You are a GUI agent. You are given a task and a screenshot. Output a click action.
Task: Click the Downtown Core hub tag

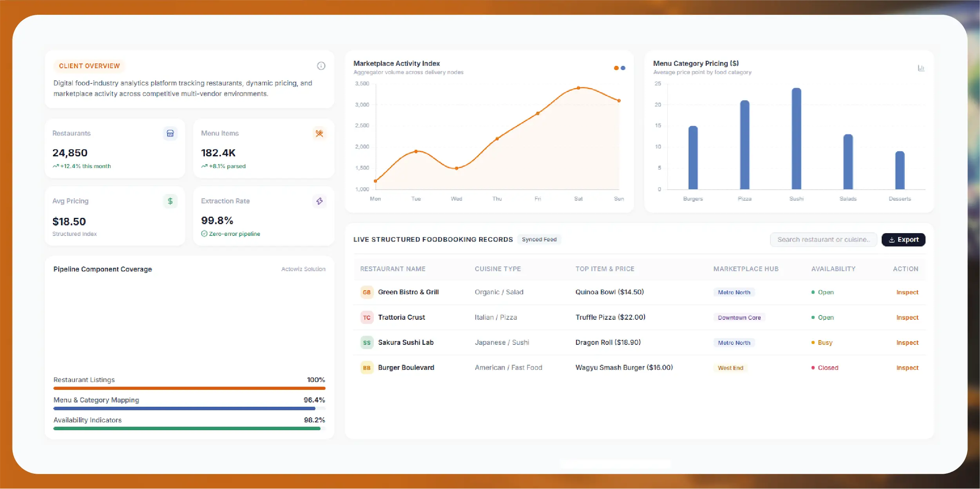pos(739,317)
